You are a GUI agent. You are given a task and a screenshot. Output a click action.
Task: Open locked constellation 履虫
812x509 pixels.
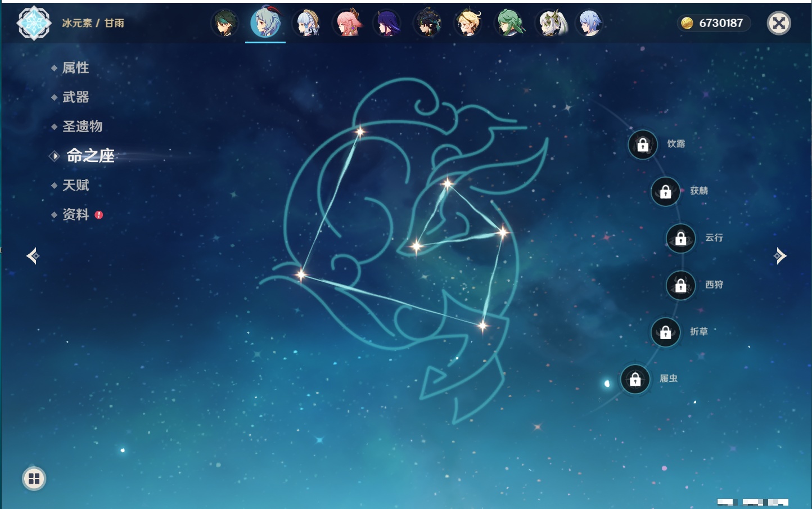(635, 379)
